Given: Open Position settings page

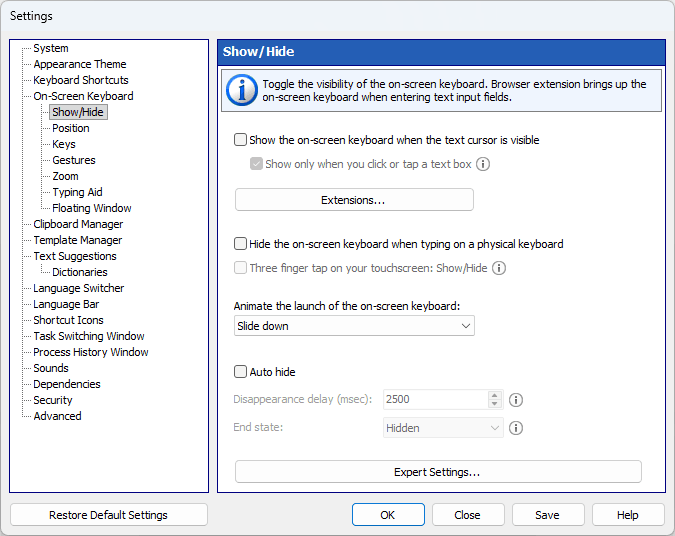Looking at the screenshot, I should tap(71, 128).
